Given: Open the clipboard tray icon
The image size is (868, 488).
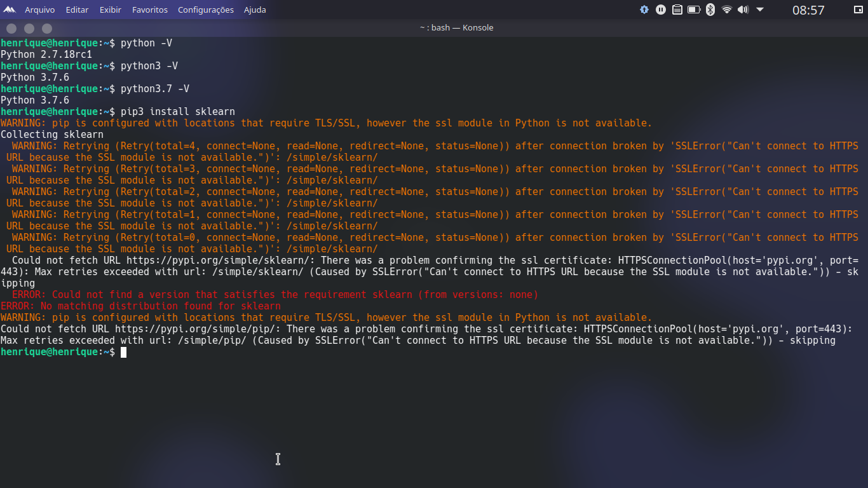Looking at the screenshot, I should tap(677, 10).
